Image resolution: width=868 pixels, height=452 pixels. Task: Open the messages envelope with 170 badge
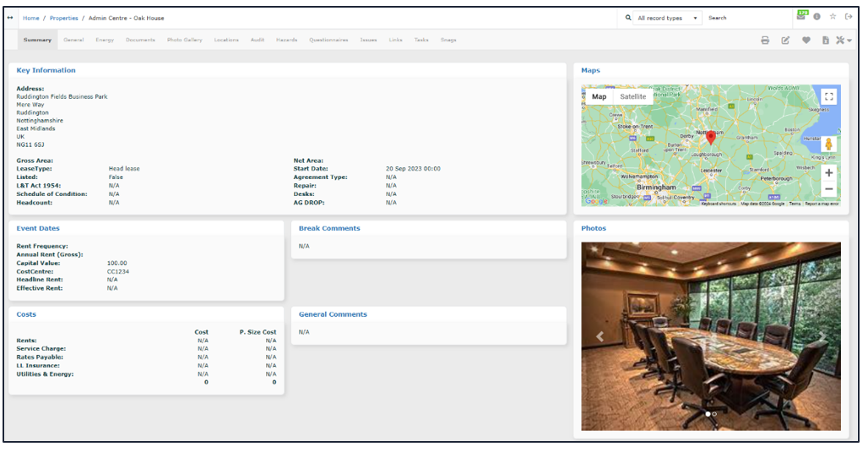(802, 15)
